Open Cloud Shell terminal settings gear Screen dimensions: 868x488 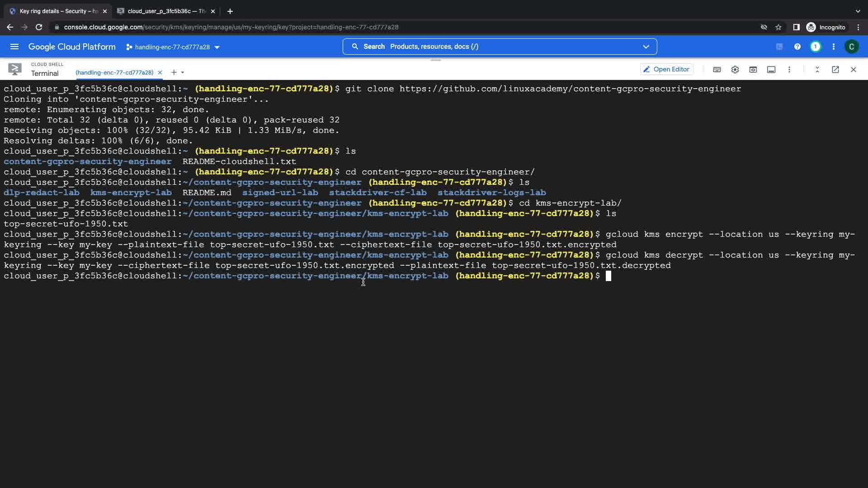coord(735,70)
